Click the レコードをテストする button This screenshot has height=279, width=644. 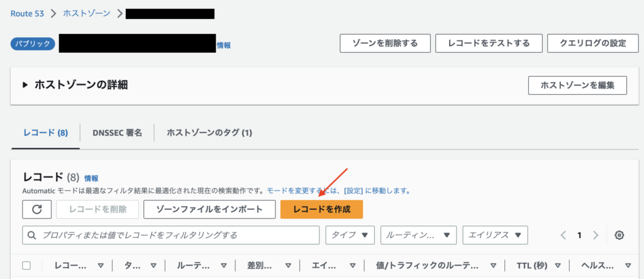[x=489, y=43]
